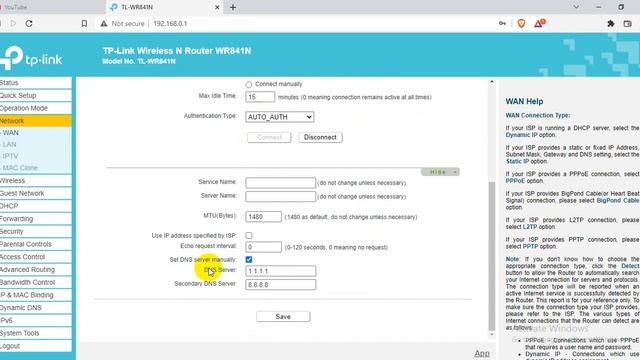Image resolution: width=640 pixels, height=360 pixels.
Task: Open Bandwidth Control in the sidebar
Action: coord(36,282)
